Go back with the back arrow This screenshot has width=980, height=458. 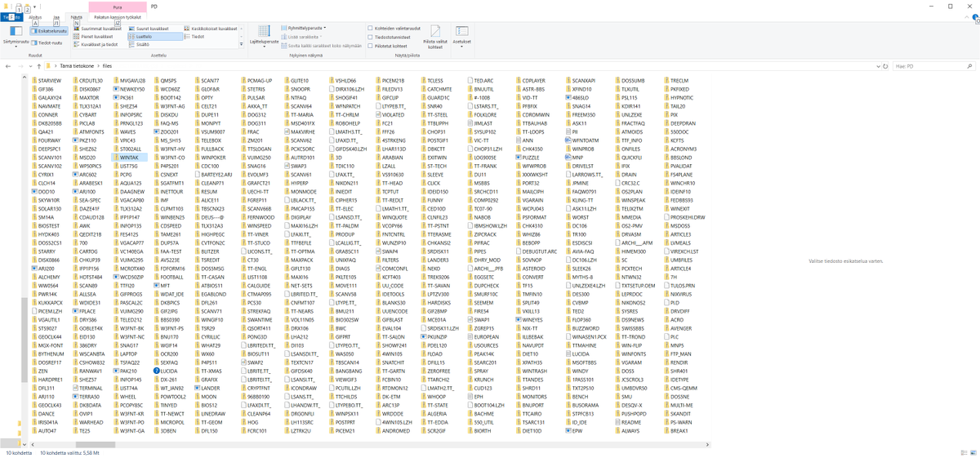(x=8, y=65)
